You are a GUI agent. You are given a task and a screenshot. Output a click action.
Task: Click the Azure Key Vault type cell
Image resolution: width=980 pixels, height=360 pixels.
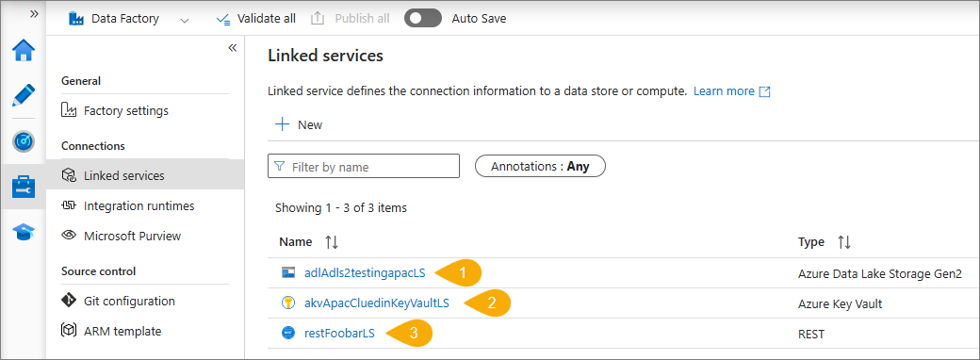(840, 303)
